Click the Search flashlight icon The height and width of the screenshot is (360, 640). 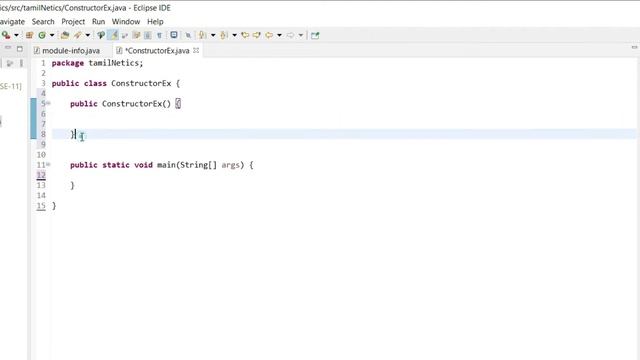(78, 35)
